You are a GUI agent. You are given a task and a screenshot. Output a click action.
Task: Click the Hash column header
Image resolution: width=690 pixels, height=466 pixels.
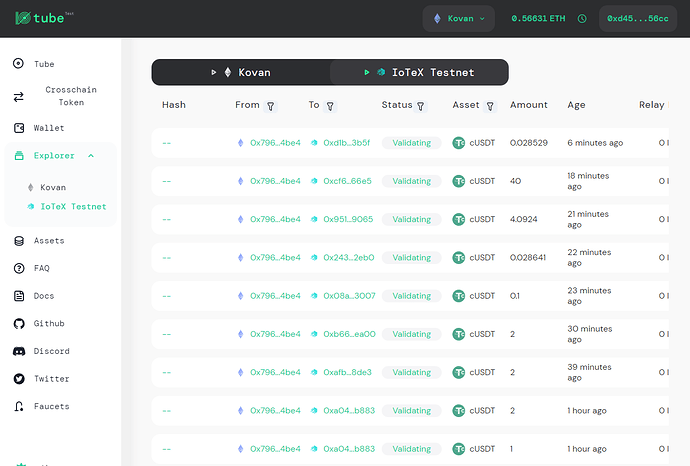(173, 105)
